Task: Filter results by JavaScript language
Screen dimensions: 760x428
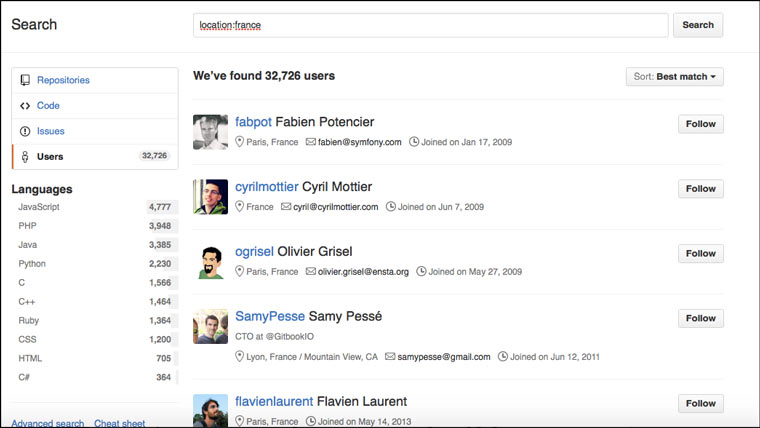Action: pos(39,207)
